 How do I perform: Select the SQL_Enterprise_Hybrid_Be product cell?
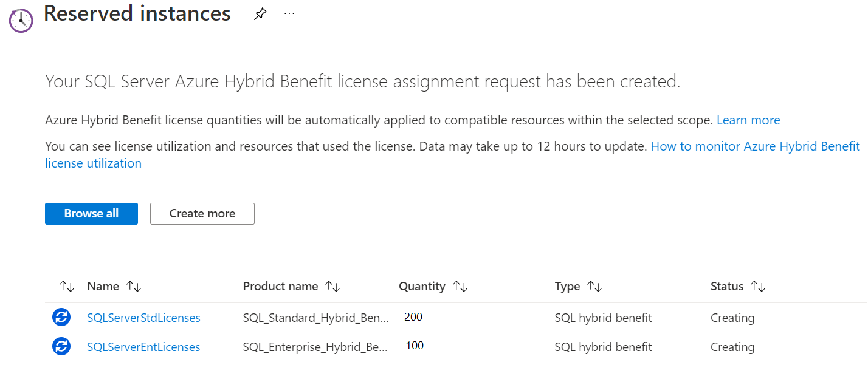point(315,347)
